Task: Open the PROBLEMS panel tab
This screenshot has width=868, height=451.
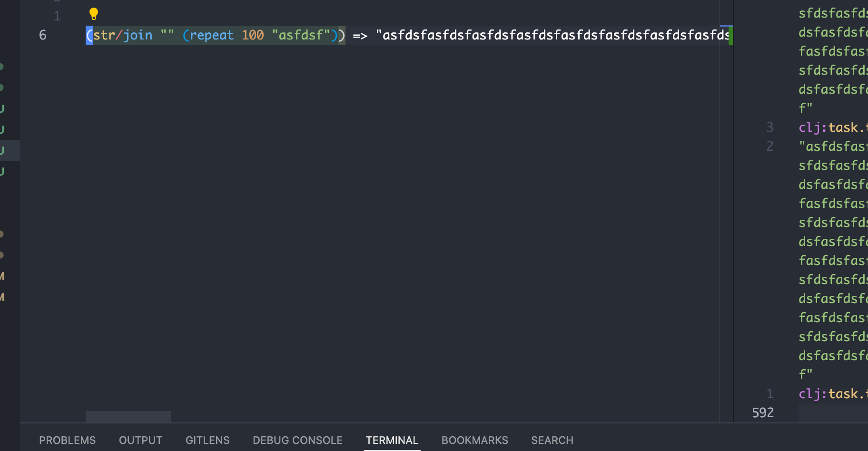Action: click(67, 440)
